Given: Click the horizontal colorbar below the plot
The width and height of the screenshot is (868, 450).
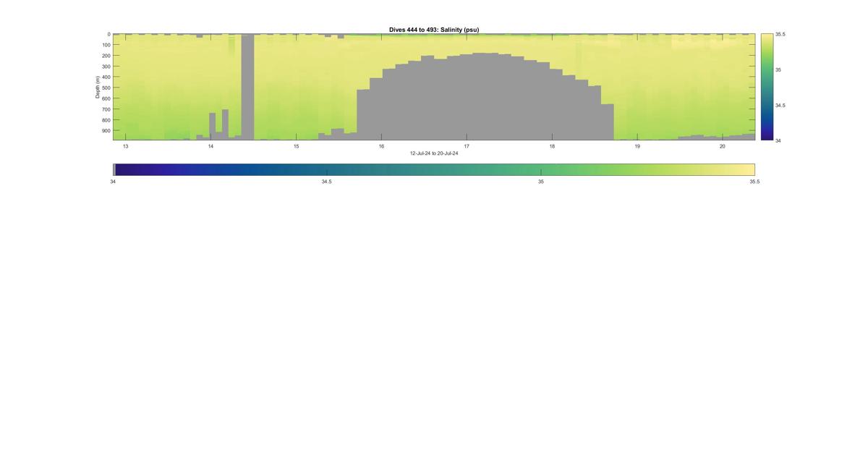Looking at the screenshot, I should point(434,169).
